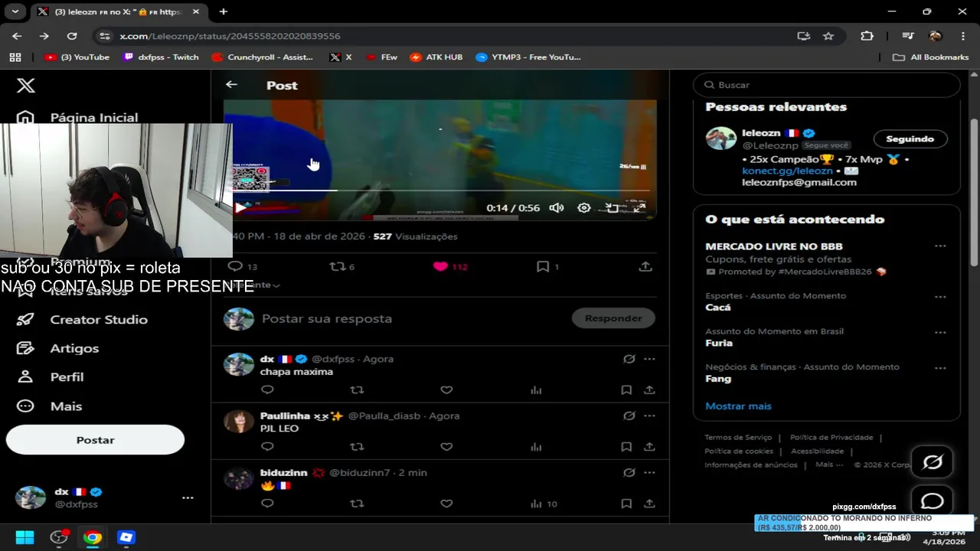Open konect.gg/leleozn link
Image resolution: width=980 pixels, height=551 pixels.
pyautogui.click(x=787, y=171)
